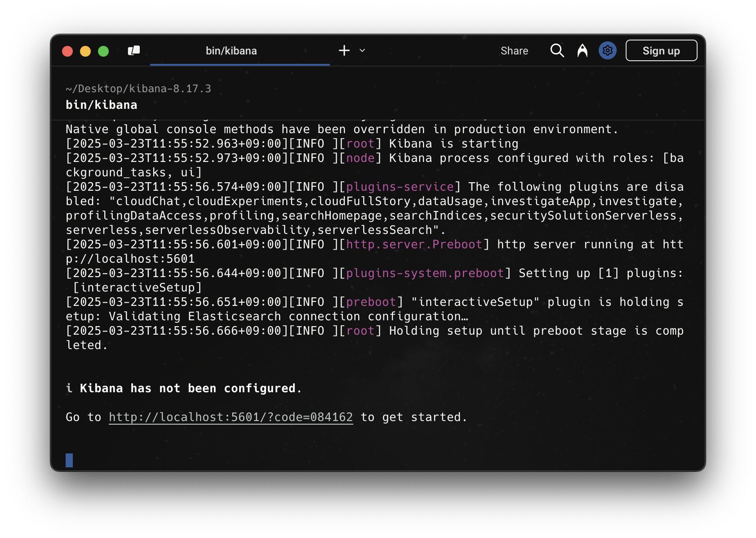Open the Warp Drive panel icon

pyautogui.click(x=134, y=51)
